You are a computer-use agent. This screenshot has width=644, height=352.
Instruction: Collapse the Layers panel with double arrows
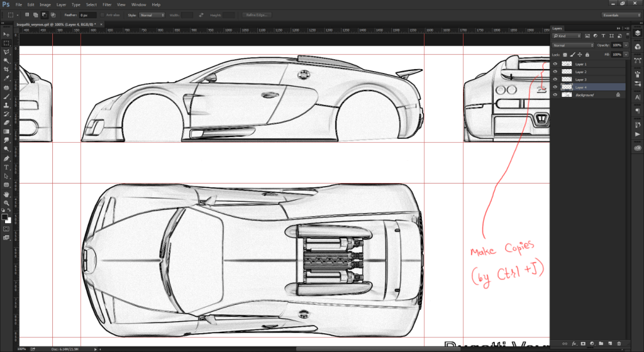[619, 28]
